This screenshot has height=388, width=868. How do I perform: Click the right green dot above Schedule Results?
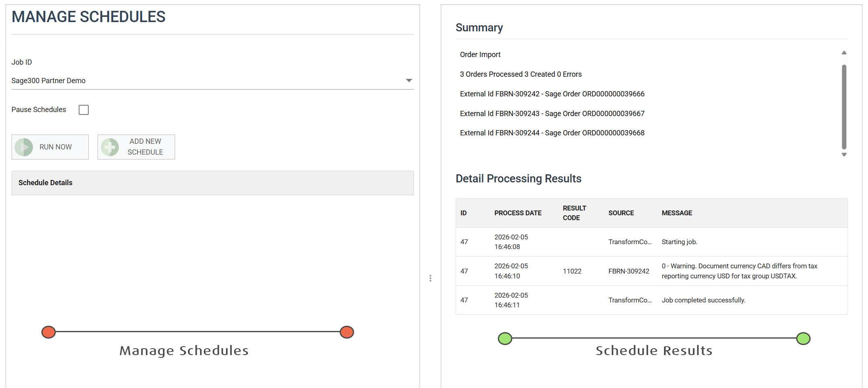tap(803, 339)
